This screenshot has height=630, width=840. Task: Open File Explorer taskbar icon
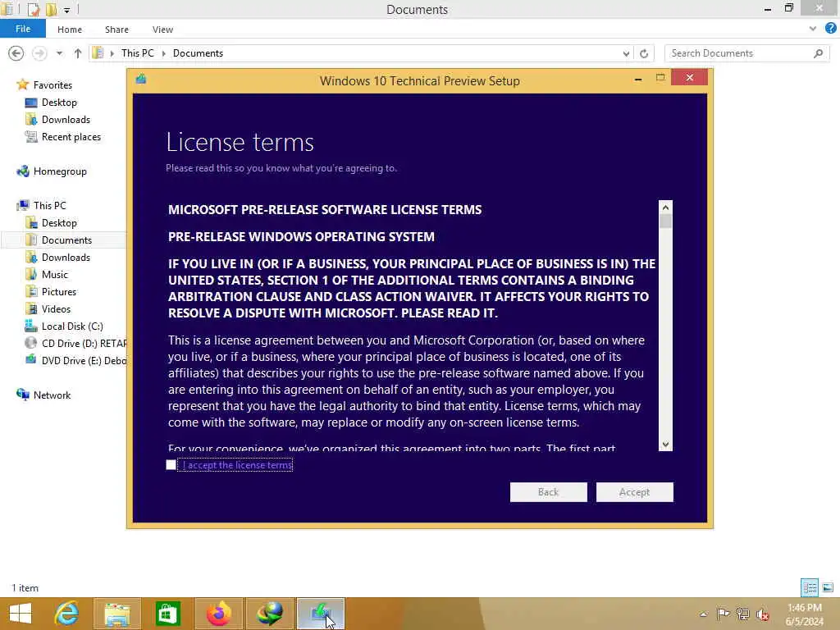tap(116, 614)
